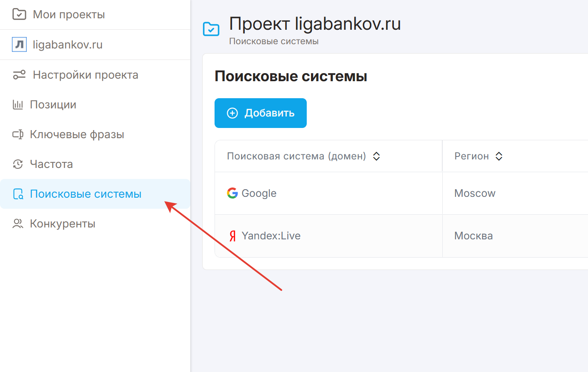Select the Google row name
This screenshot has width=588, height=372.
pyautogui.click(x=259, y=193)
